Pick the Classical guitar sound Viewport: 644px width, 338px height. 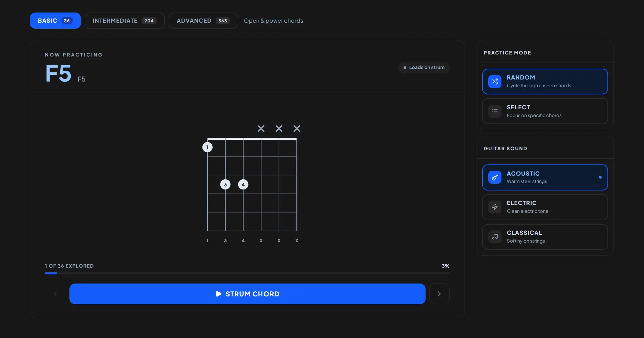[545, 237]
